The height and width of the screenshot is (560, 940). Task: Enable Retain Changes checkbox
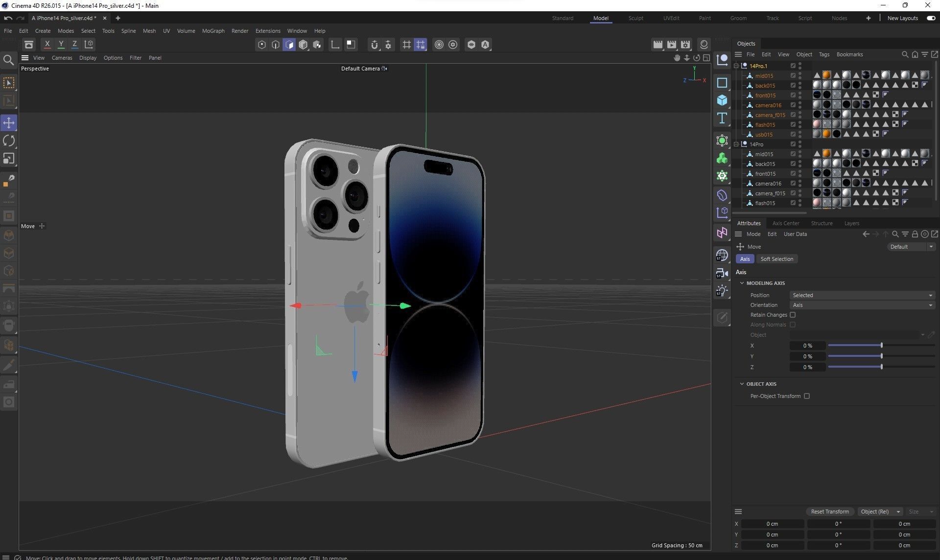pyautogui.click(x=793, y=315)
